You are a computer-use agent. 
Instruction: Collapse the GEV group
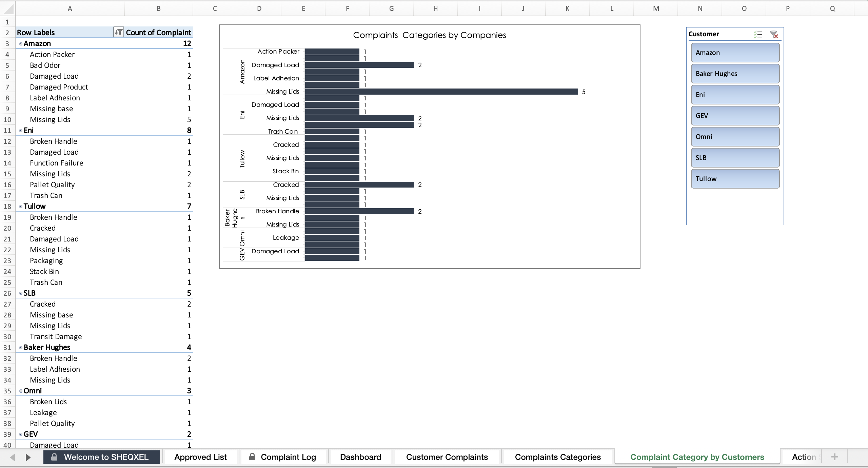point(21,434)
